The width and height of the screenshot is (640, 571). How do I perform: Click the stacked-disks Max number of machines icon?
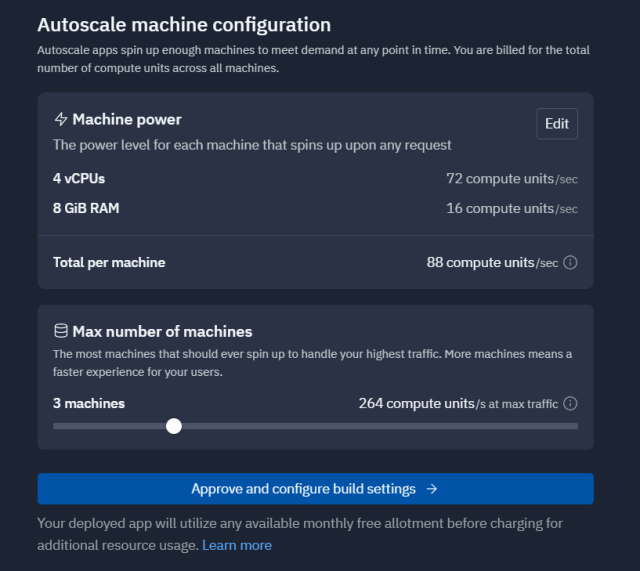(x=60, y=331)
